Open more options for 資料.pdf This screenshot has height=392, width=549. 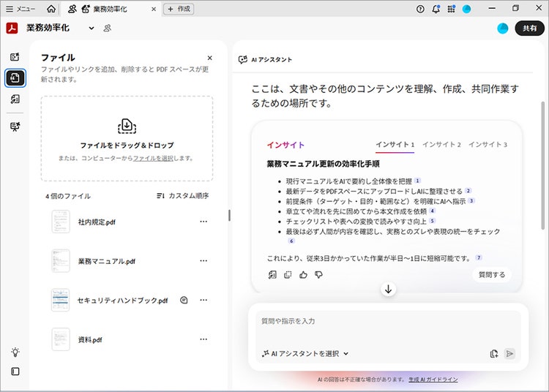pos(203,339)
